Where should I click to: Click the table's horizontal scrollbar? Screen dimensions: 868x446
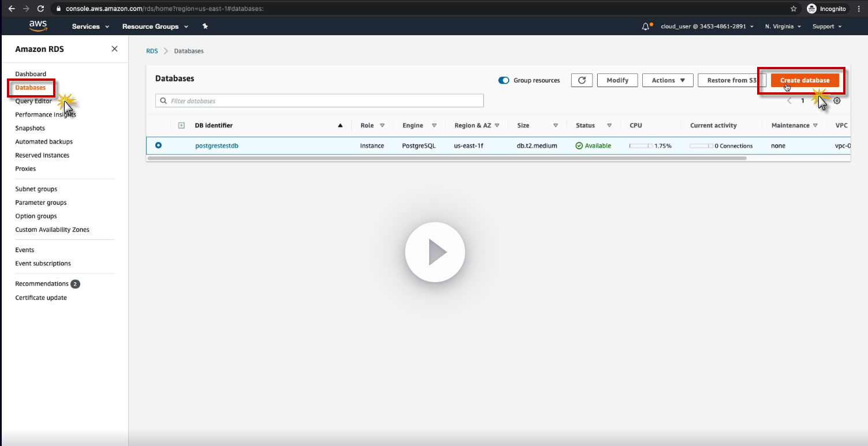click(x=447, y=158)
